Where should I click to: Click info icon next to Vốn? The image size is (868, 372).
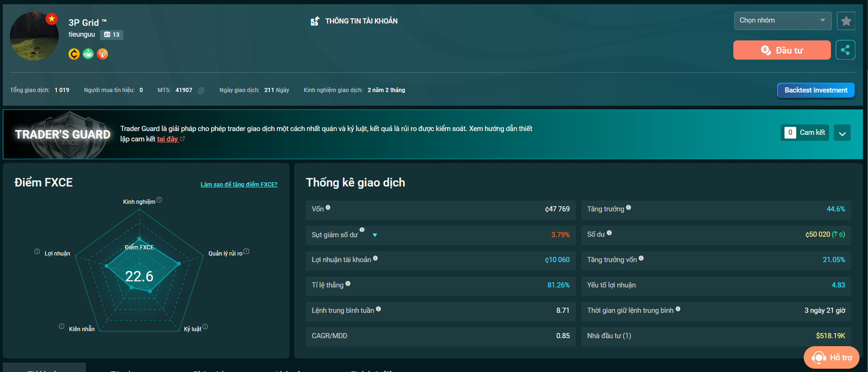pyautogui.click(x=328, y=207)
